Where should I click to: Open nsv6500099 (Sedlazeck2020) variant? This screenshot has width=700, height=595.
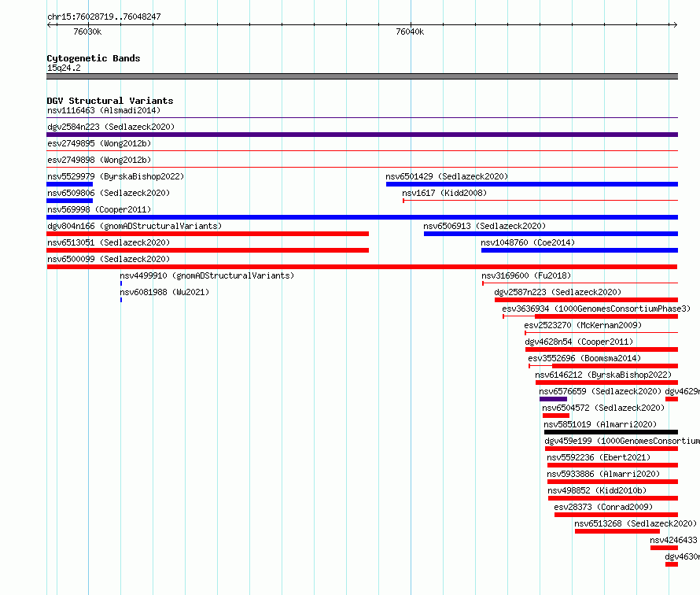click(109, 259)
